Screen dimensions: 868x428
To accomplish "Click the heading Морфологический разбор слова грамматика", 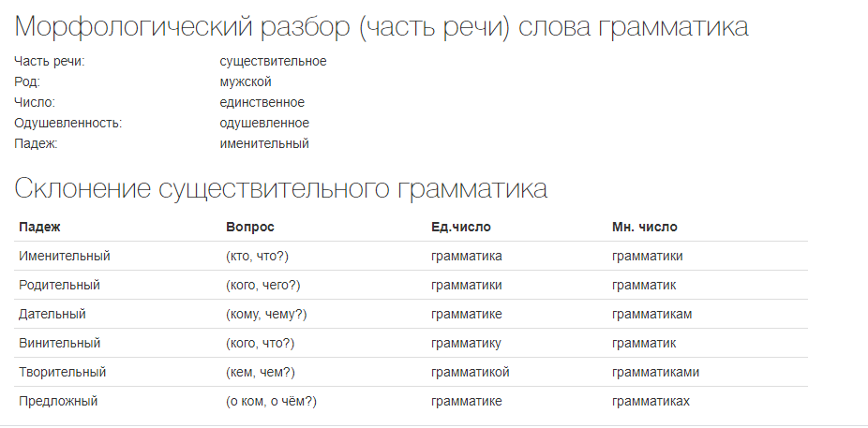I will pyautogui.click(x=382, y=27).
